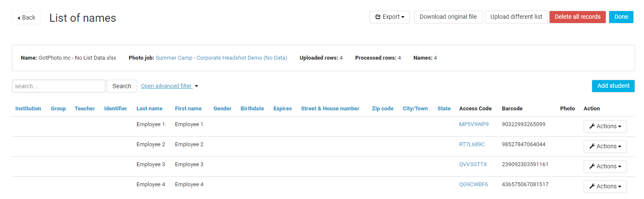Select barcode 90322993265099
Image resolution: width=644 pixels, height=199 pixels.
[524, 124]
